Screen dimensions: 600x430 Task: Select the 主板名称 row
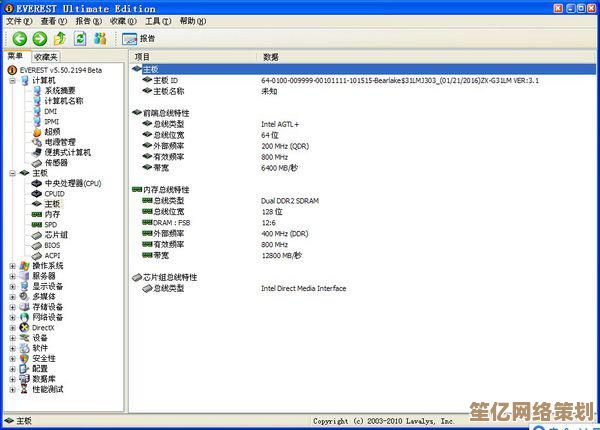364,91
